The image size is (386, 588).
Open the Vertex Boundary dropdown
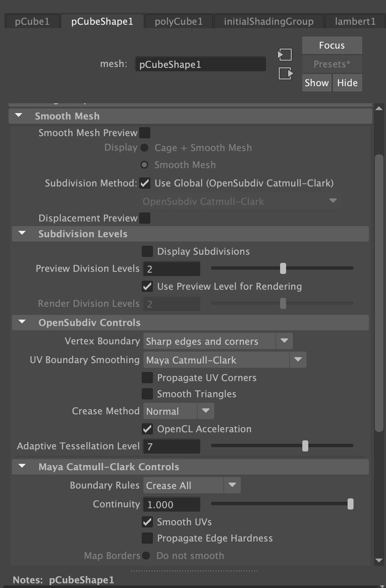coord(284,341)
